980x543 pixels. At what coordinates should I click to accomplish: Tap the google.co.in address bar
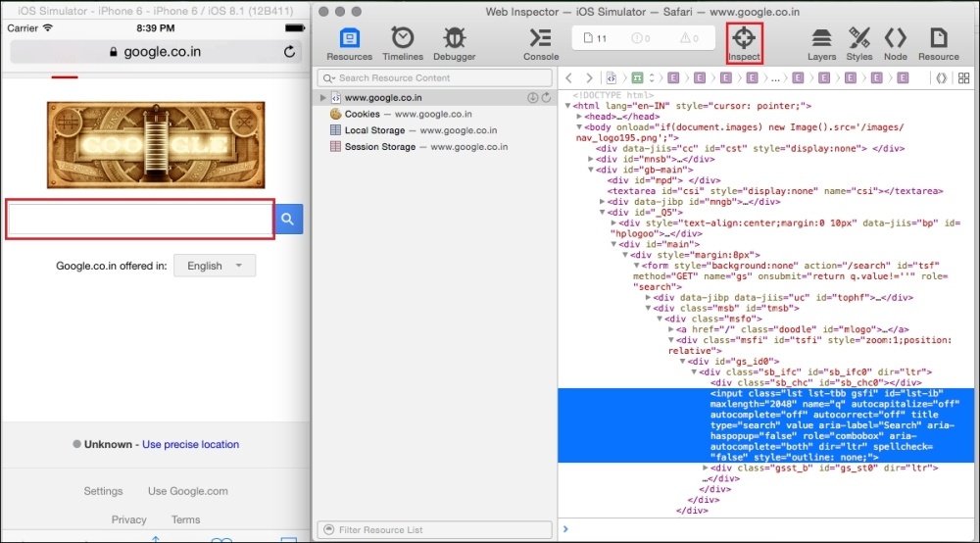point(156,52)
